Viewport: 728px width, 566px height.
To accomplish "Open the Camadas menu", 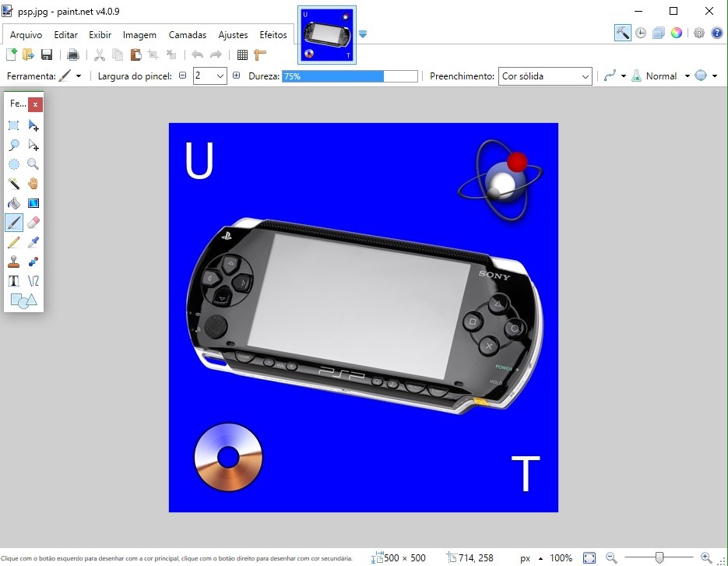I will [x=187, y=35].
